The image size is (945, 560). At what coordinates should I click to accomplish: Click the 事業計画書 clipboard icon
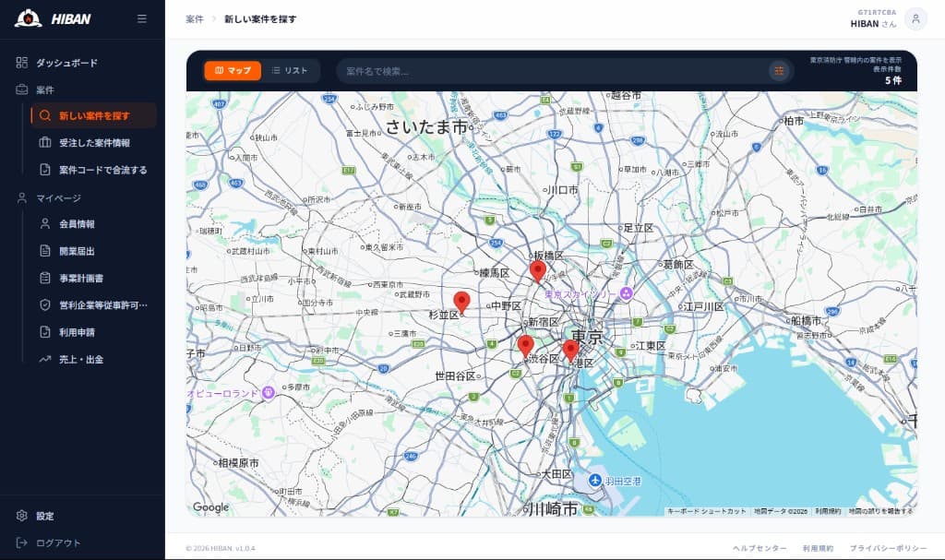click(x=45, y=278)
